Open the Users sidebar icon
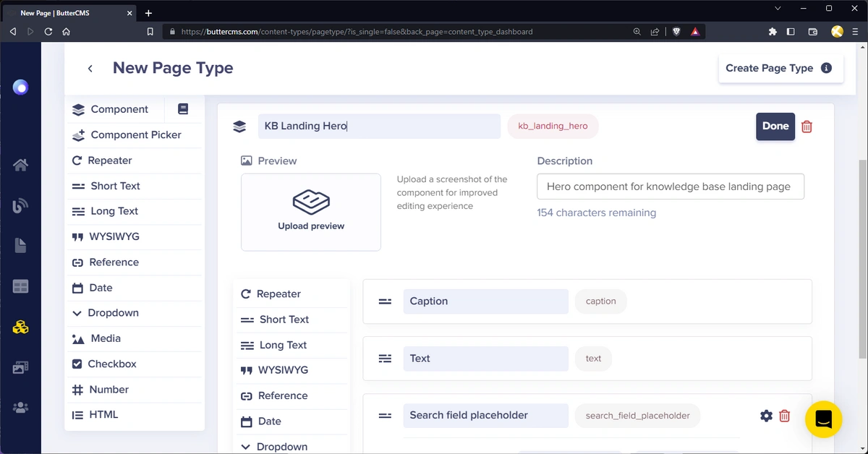Viewport: 868px width, 454px height. click(x=20, y=408)
